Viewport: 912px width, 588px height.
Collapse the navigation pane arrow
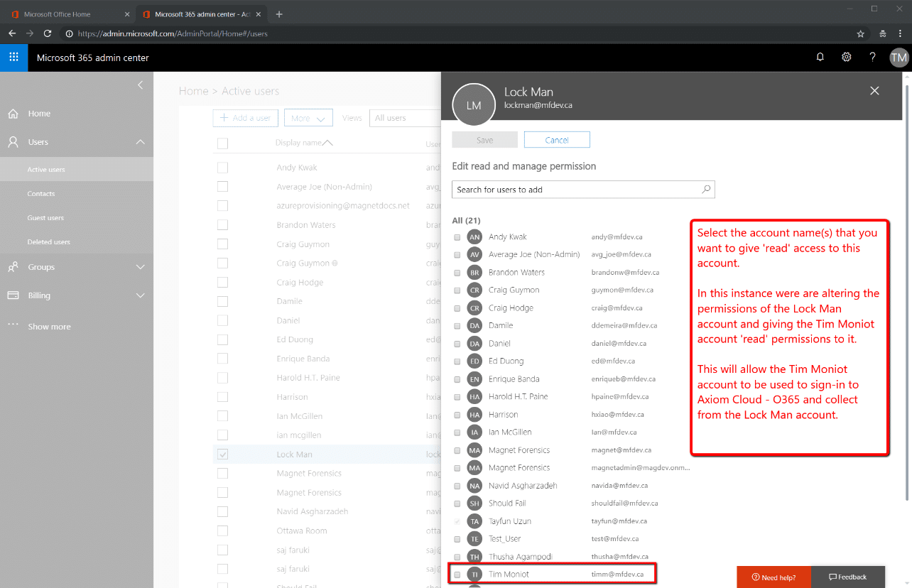[x=140, y=85]
